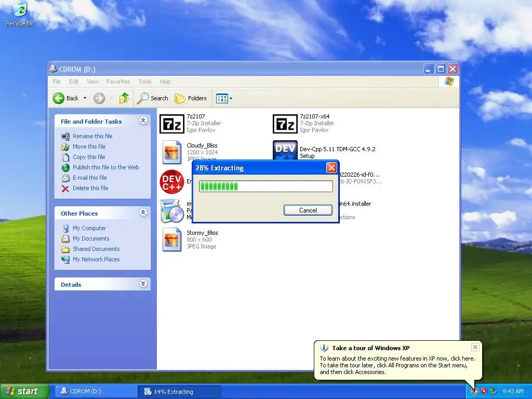Viewport: 532px width, 399px height.
Task: Select the red DEV C++ icon
Action: point(172,181)
